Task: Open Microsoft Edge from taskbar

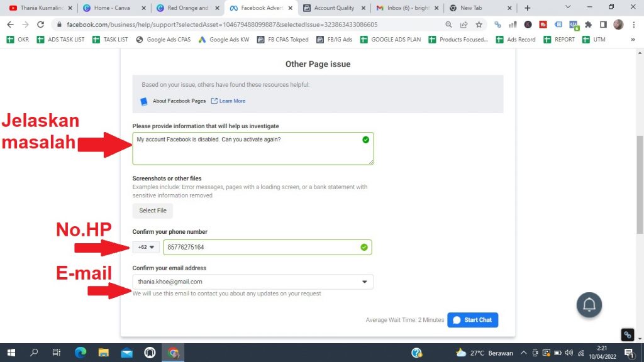Action: point(80,353)
